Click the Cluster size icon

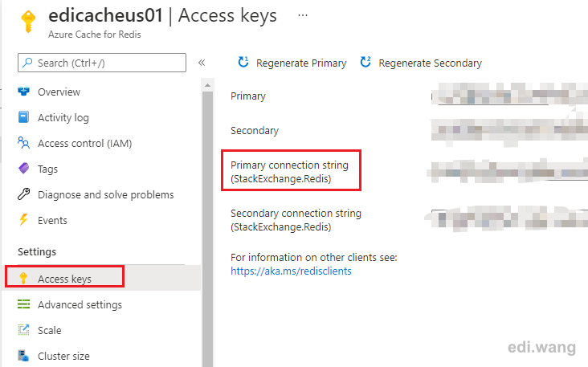23,356
